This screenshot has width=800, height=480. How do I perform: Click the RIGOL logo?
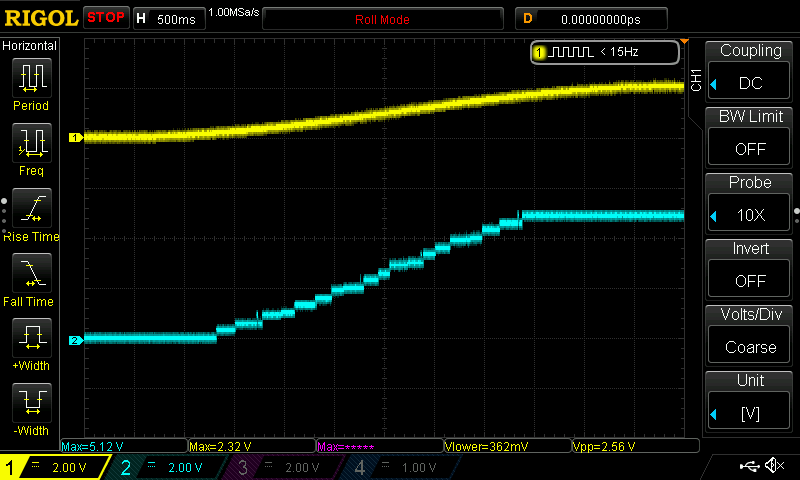click(41, 18)
